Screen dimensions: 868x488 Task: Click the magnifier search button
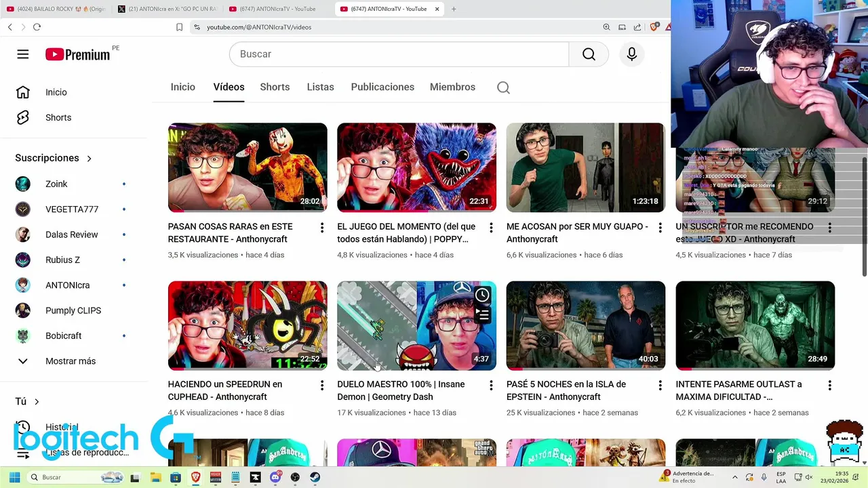(589, 54)
